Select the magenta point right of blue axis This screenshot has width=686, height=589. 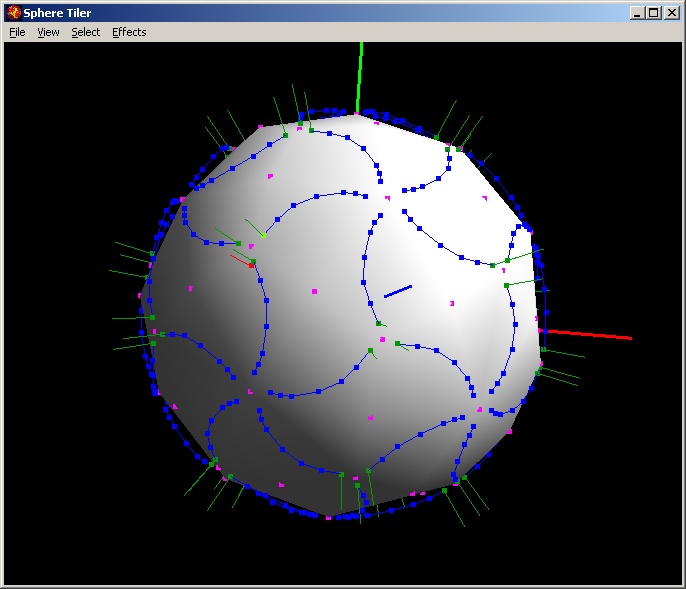coord(452,303)
